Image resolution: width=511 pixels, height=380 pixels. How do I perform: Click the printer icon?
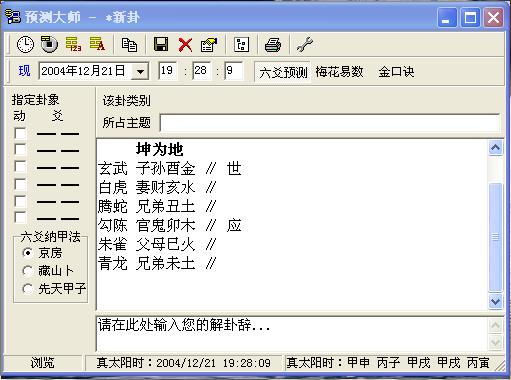pos(273,45)
